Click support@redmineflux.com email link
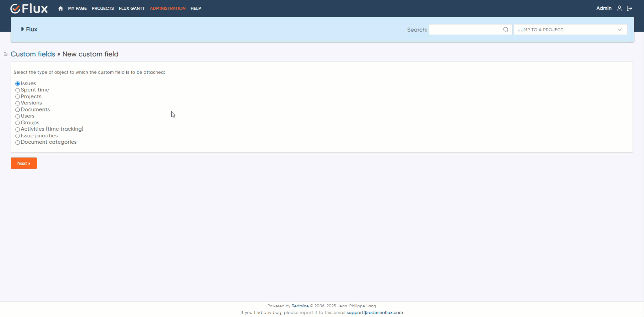 374,313
